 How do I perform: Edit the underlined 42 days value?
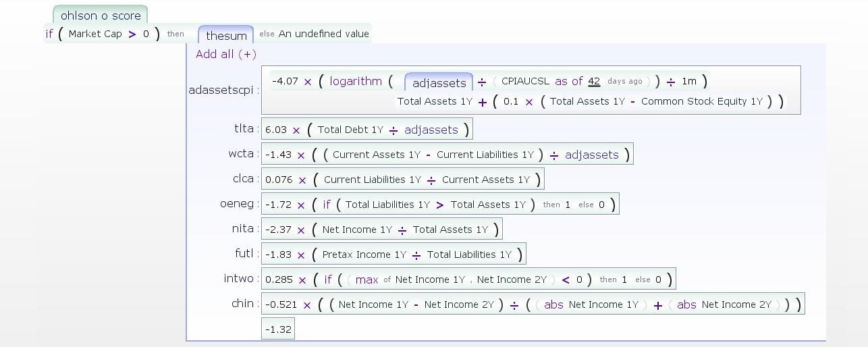tap(594, 81)
